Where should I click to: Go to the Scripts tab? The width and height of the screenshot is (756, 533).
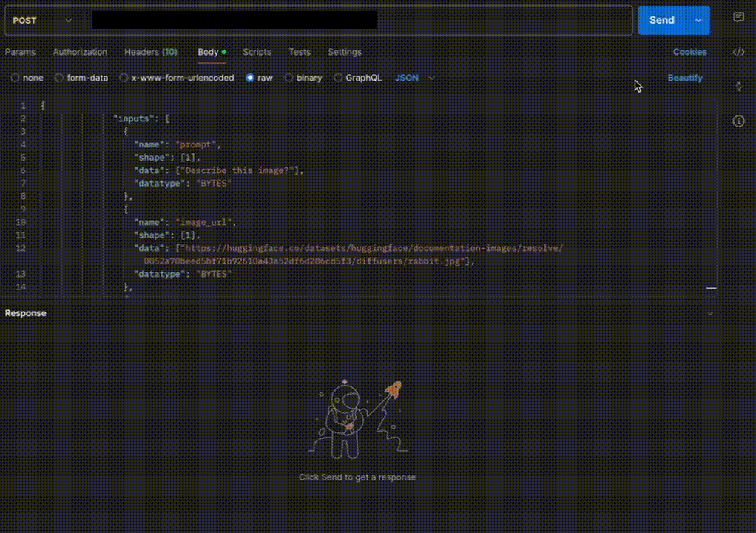click(x=257, y=52)
